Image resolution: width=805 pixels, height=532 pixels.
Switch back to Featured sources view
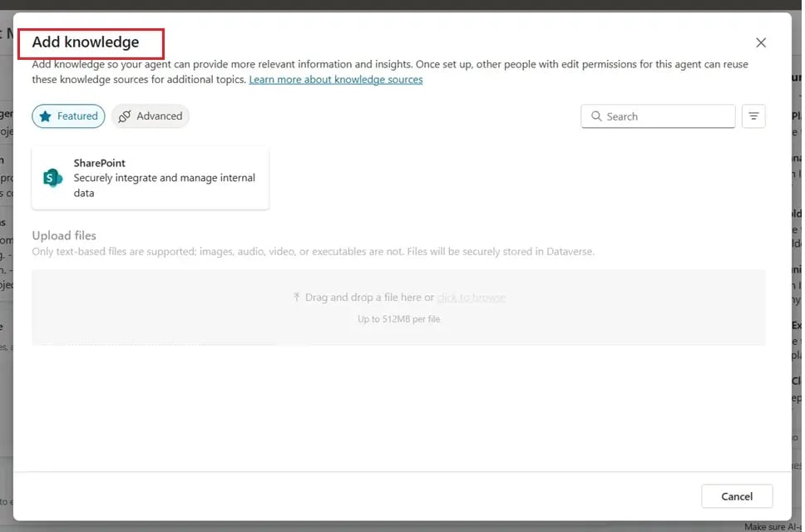(68, 116)
